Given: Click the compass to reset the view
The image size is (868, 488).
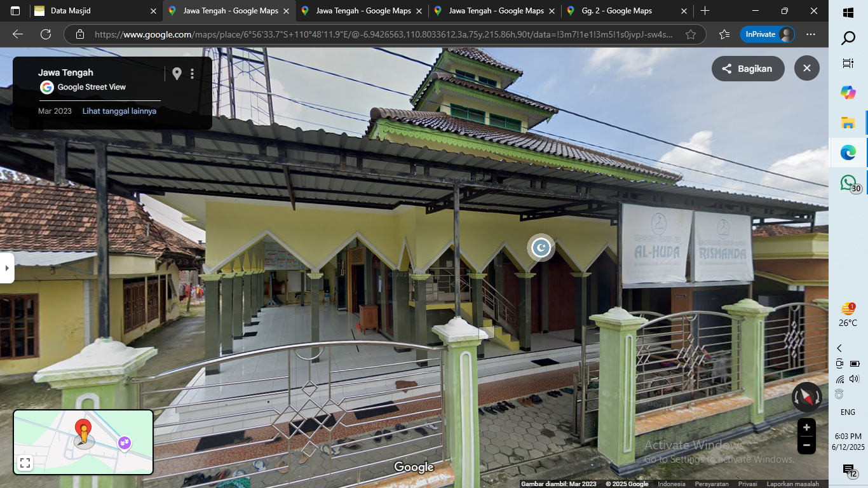Looking at the screenshot, I should [x=806, y=397].
